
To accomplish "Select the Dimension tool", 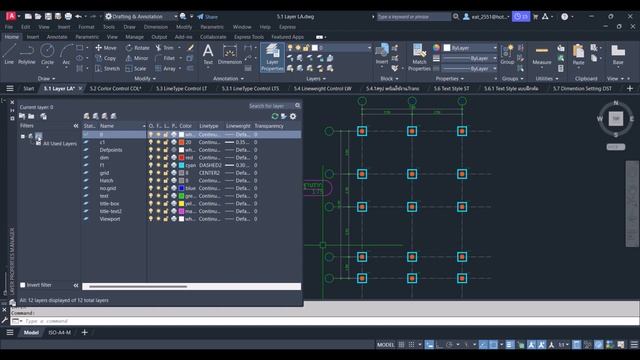I will pyautogui.click(x=230, y=54).
